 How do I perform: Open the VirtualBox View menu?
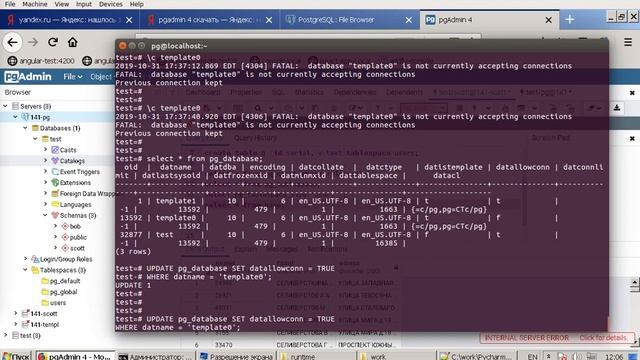[x=62, y=4]
